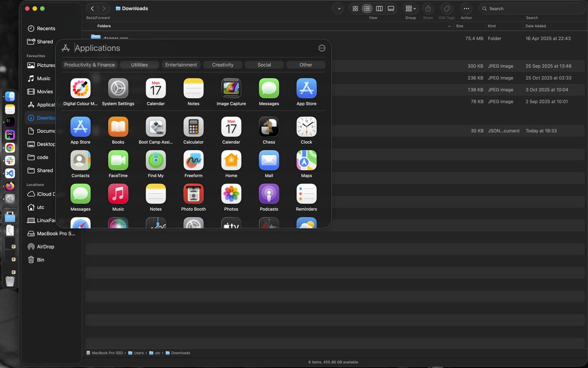Open the Podcasts app

(x=269, y=194)
